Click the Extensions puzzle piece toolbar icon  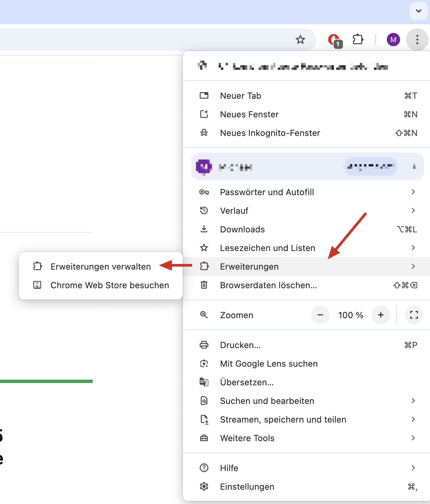click(x=358, y=40)
